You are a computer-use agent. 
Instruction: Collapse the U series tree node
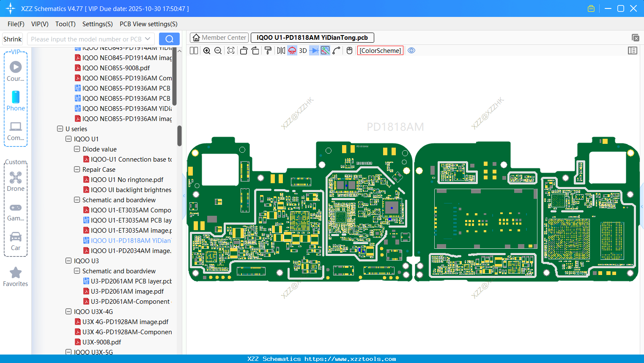click(x=60, y=129)
